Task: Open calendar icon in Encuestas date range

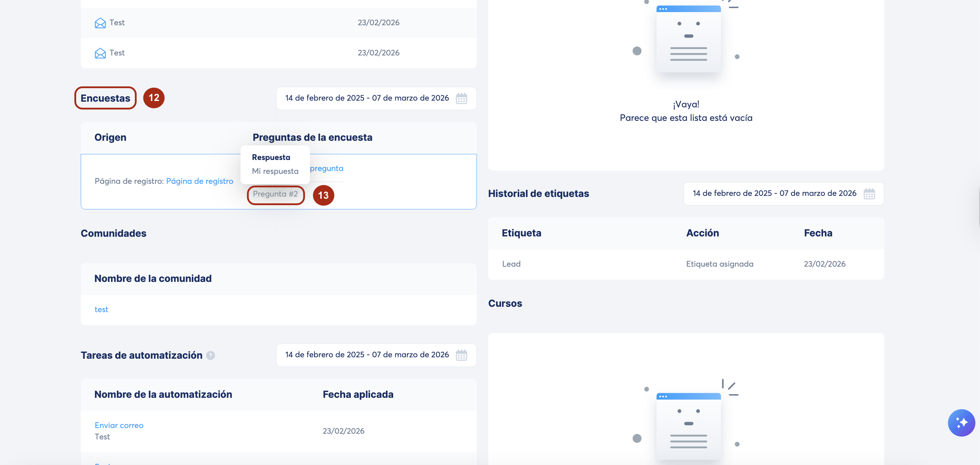Action: 461,98
